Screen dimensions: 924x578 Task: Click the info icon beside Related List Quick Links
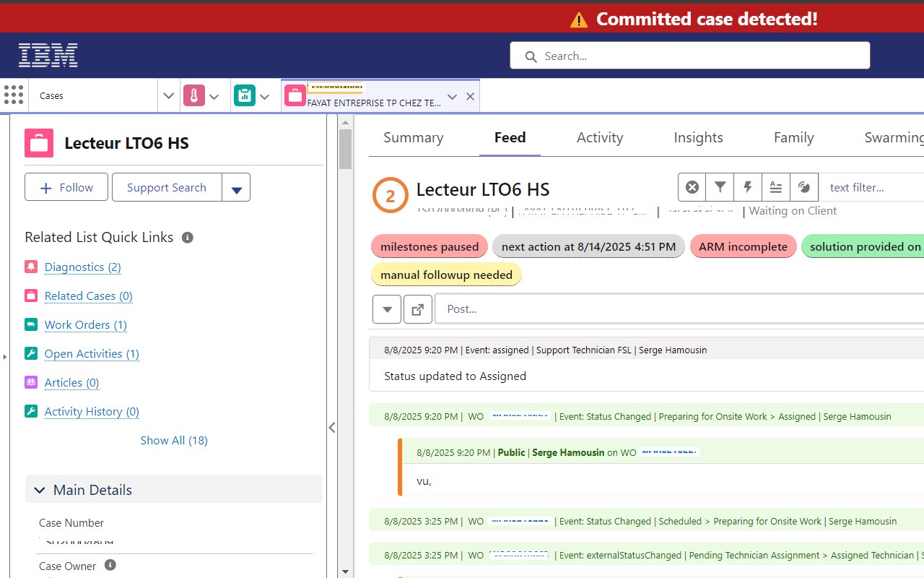tap(188, 237)
